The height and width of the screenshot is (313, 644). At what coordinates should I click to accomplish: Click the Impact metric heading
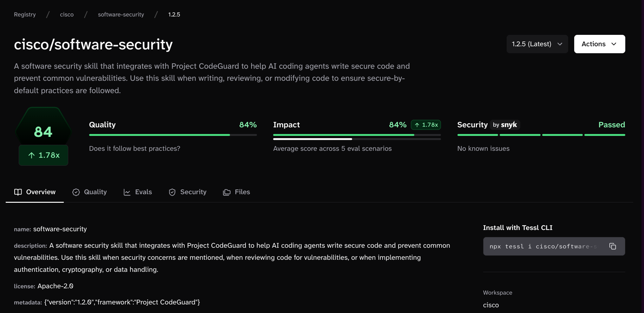tap(286, 125)
